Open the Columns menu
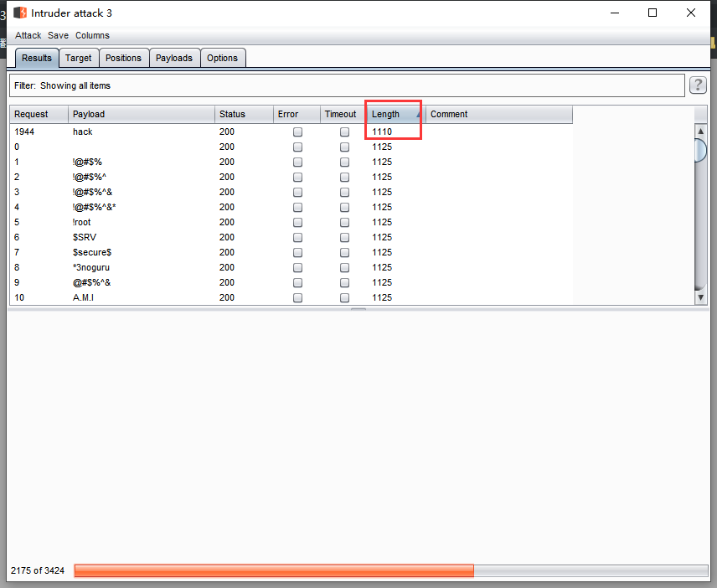 coord(92,35)
